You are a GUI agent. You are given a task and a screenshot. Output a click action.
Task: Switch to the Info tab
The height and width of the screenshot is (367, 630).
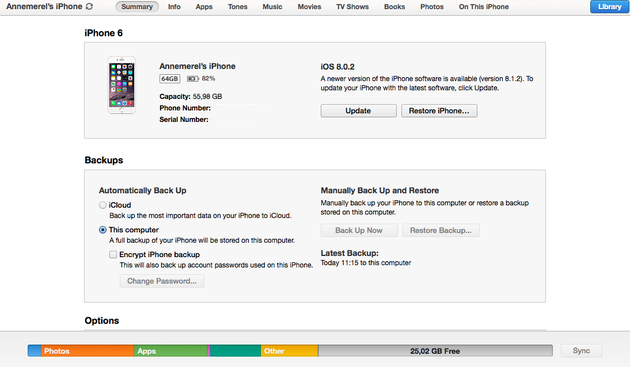(174, 7)
